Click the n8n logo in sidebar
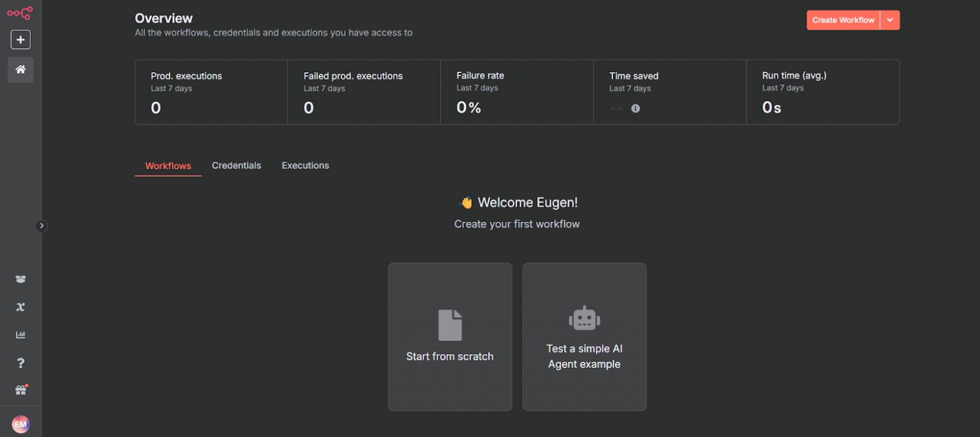 click(20, 13)
